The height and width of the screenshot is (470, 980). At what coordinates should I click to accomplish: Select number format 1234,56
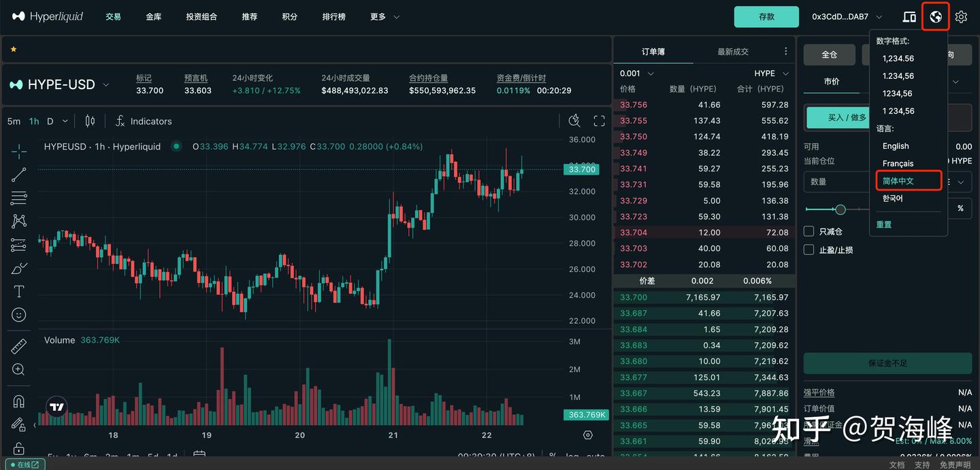(x=898, y=93)
